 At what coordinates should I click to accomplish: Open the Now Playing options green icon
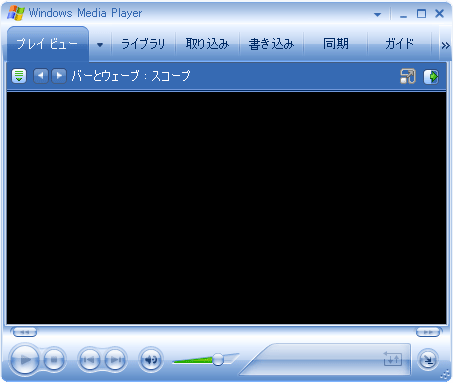[x=19, y=76]
